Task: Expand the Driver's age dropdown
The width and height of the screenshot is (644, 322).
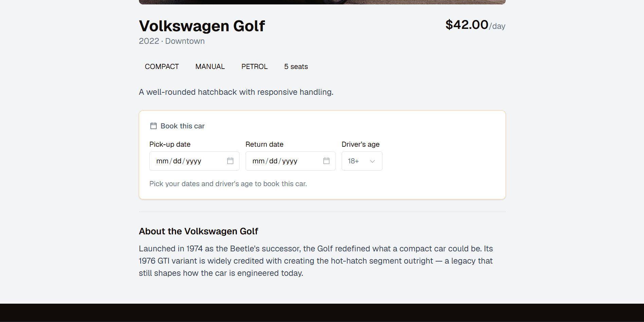Action: tap(362, 161)
